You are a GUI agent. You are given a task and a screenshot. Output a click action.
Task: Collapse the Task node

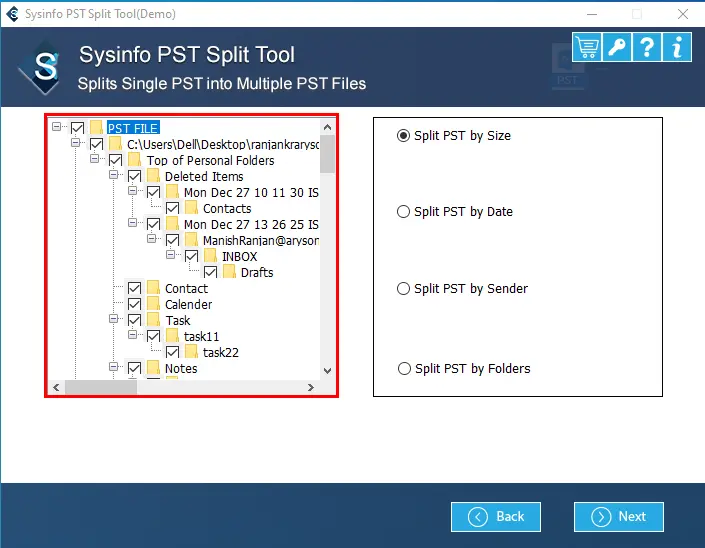click(x=114, y=318)
